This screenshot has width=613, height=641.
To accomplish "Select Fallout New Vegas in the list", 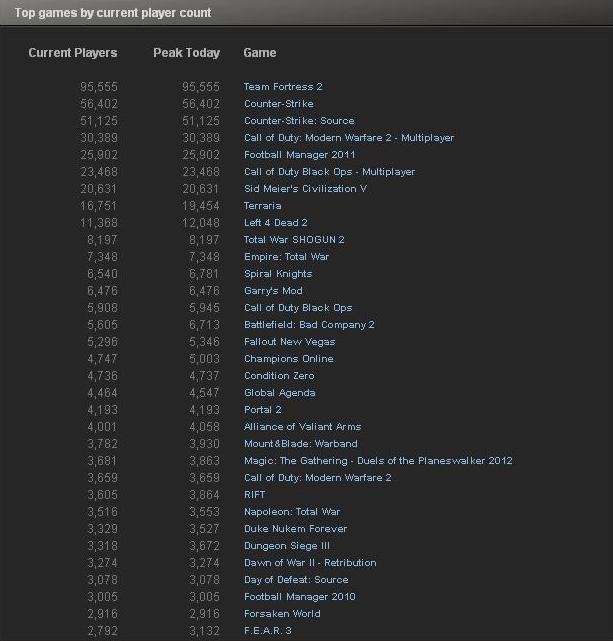I will click(x=289, y=342).
